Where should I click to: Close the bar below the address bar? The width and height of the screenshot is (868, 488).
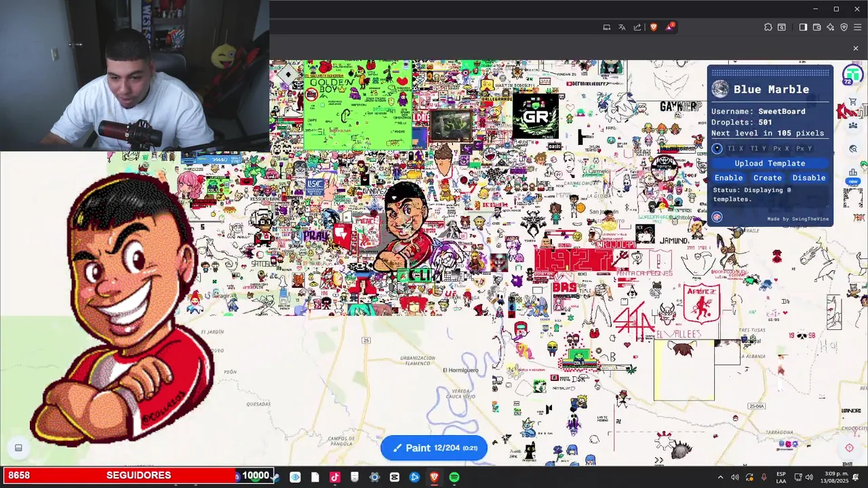(x=856, y=48)
